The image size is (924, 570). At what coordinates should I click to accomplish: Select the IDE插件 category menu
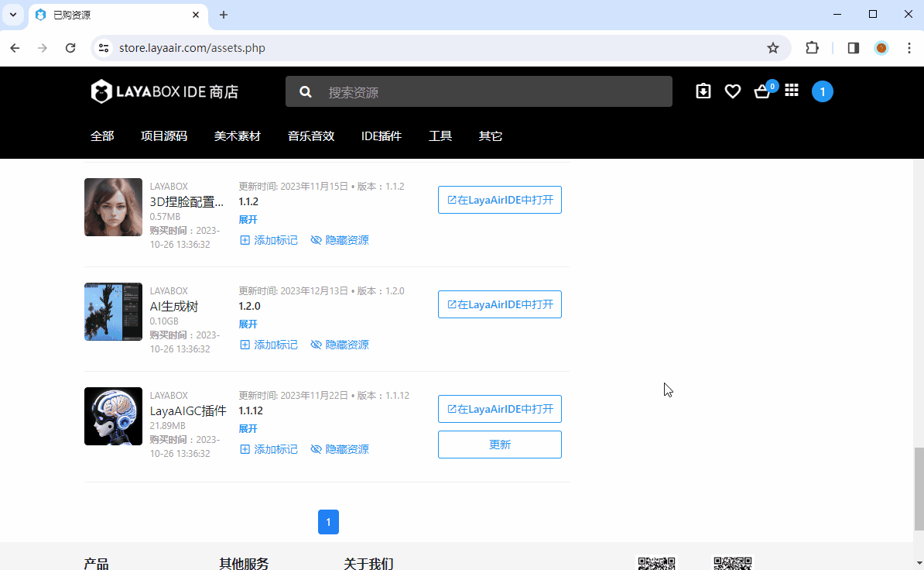pos(381,136)
